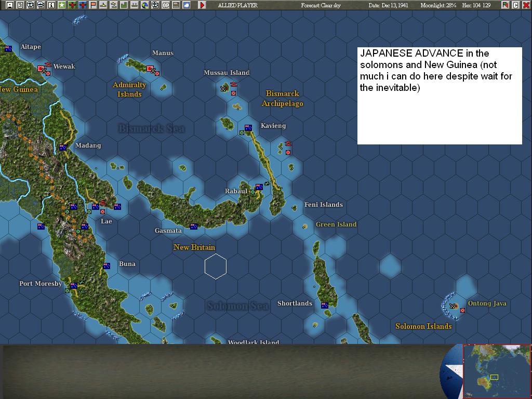
Task: Click the double yellow ships toolbar icon
Action: (114, 5)
